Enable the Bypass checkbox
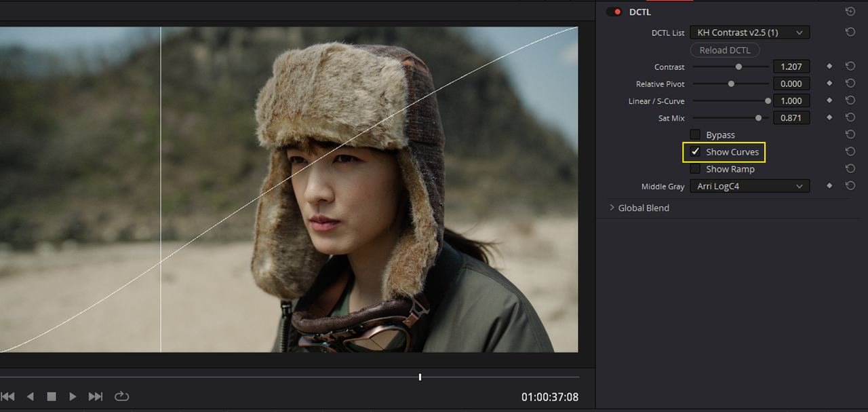 pos(695,134)
